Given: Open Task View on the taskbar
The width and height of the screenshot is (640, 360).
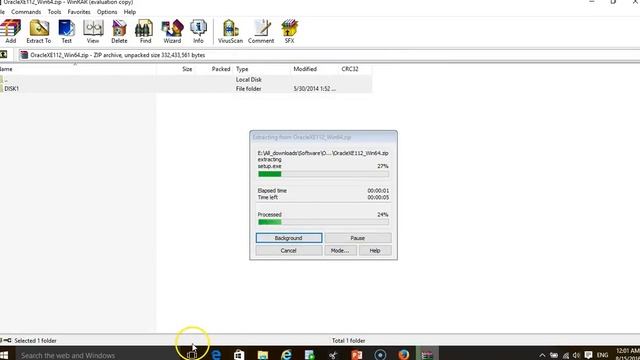Looking at the screenshot, I should tap(192, 355).
